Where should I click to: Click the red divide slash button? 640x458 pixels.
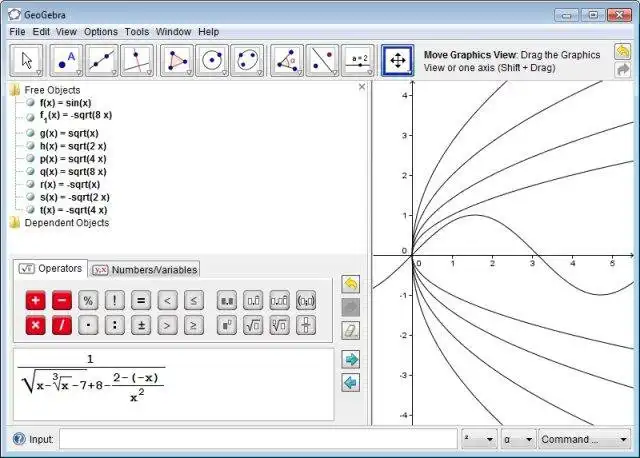[x=62, y=325]
